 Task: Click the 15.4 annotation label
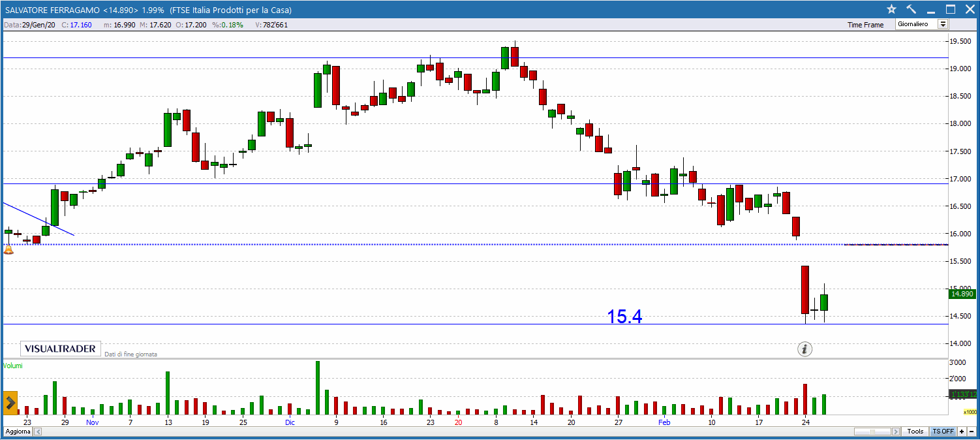(x=624, y=317)
